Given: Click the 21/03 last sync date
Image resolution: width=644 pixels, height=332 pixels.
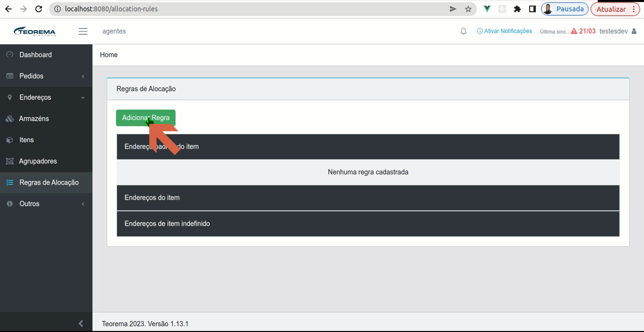Looking at the screenshot, I should (587, 31).
